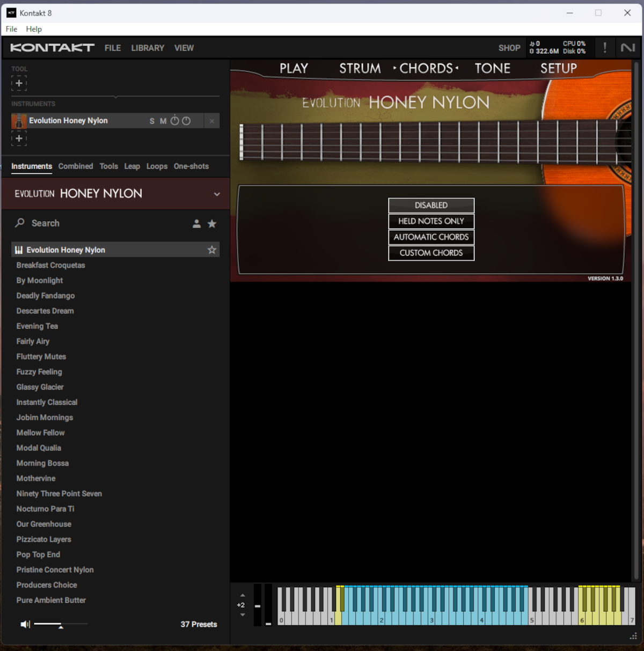644x651 pixels.
Task: Expand the Evolution Honey Nylon library dropdown
Action: pos(217,194)
